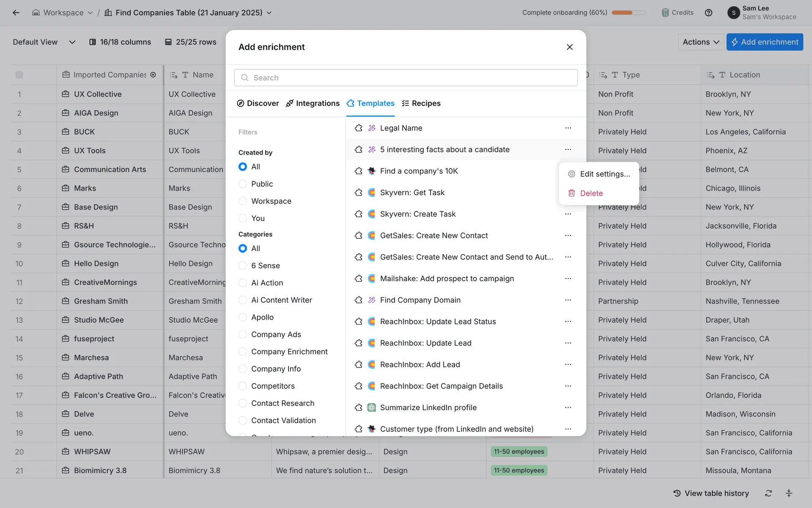Click the refresh icon near table history
This screenshot has height=508, width=812.
click(x=768, y=493)
